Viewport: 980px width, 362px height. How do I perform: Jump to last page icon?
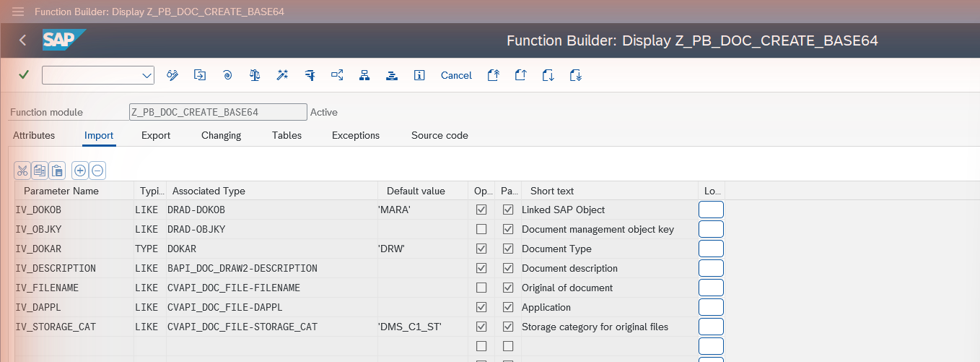(x=576, y=75)
